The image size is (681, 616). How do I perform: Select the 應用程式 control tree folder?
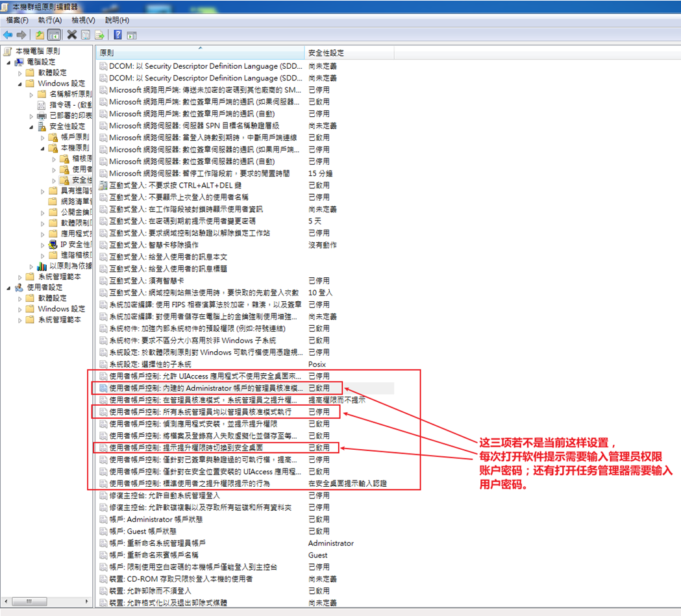(x=70, y=234)
